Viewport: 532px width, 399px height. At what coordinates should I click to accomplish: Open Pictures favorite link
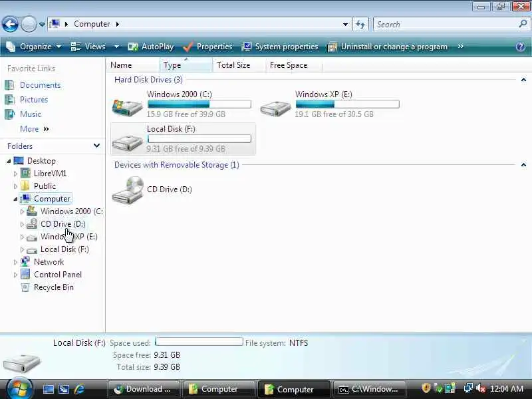pyautogui.click(x=34, y=100)
